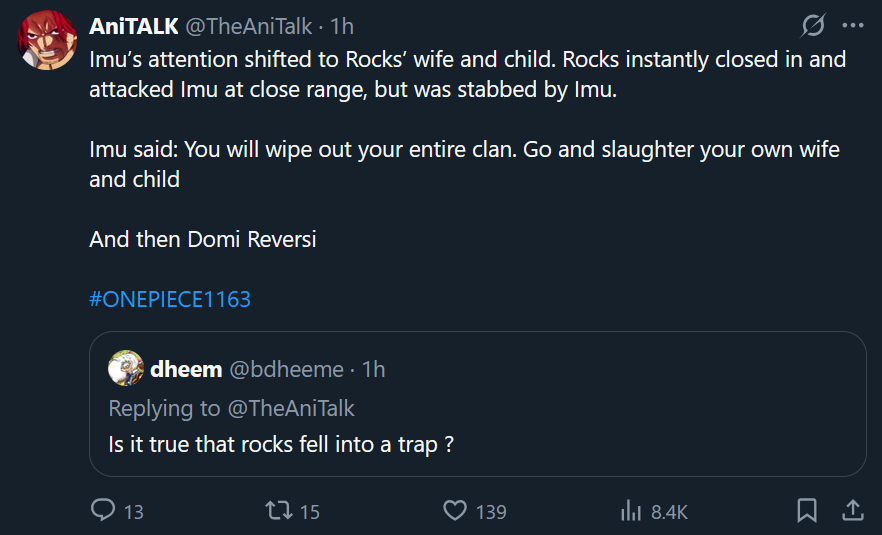Click the quoted tweet's 1h timestamp
882x535 pixels.
pyautogui.click(x=373, y=369)
